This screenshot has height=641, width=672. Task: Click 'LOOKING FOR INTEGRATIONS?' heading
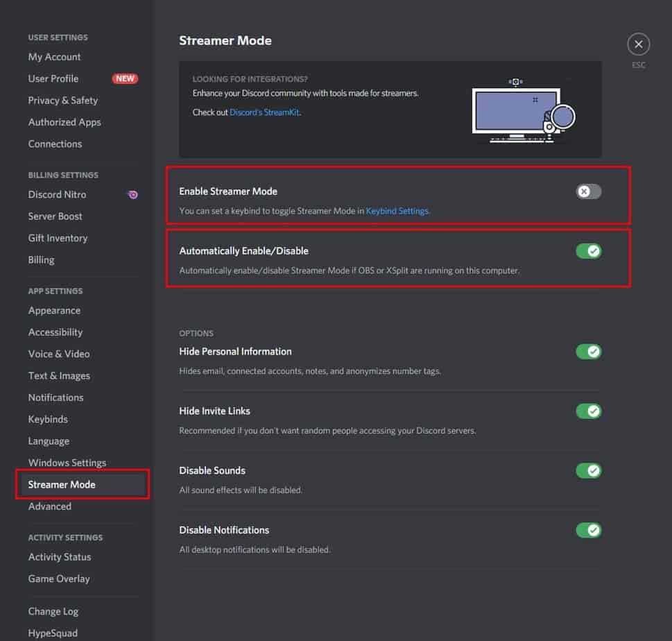[250, 79]
